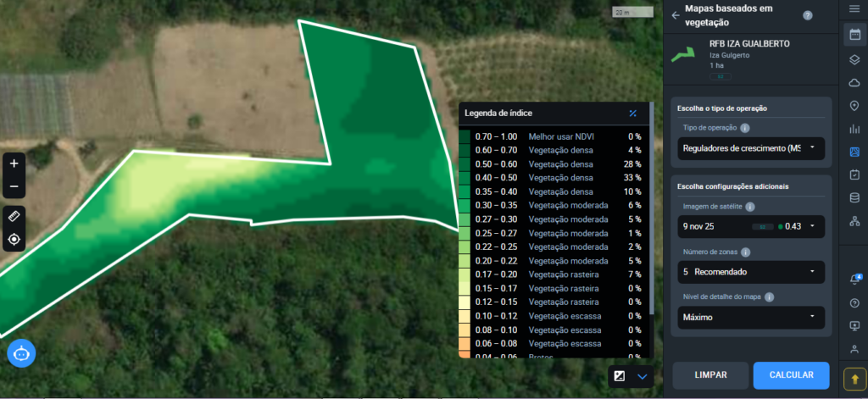Center map on my location

[14, 240]
